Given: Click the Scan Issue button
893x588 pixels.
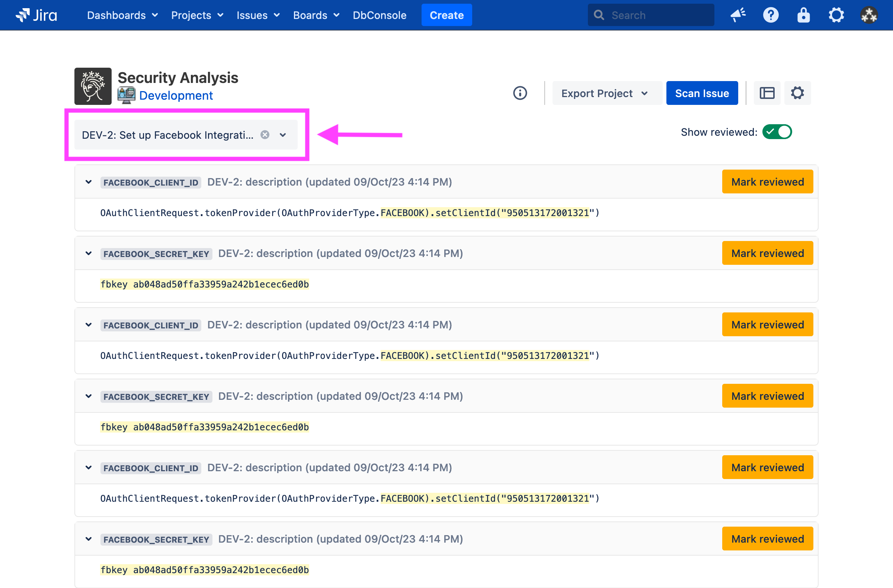Looking at the screenshot, I should click(x=702, y=93).
